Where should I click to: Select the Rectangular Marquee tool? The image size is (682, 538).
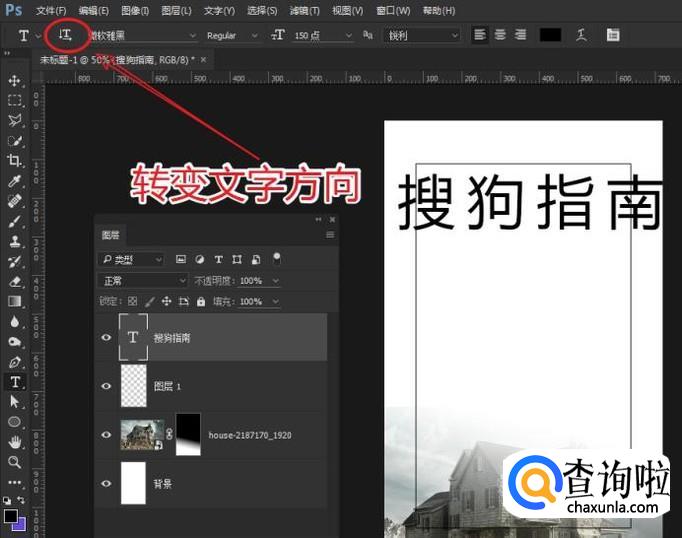tap(15, 100)
